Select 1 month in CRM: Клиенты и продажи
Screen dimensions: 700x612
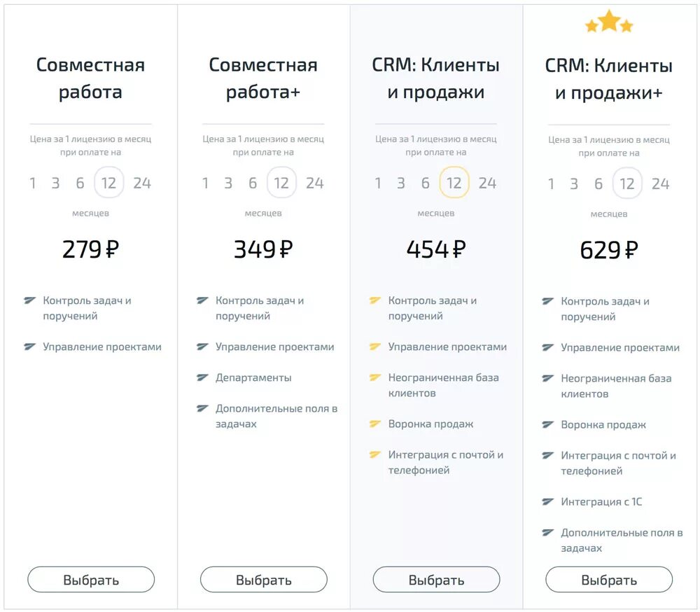pyautogui.click(x=378, y=183)
